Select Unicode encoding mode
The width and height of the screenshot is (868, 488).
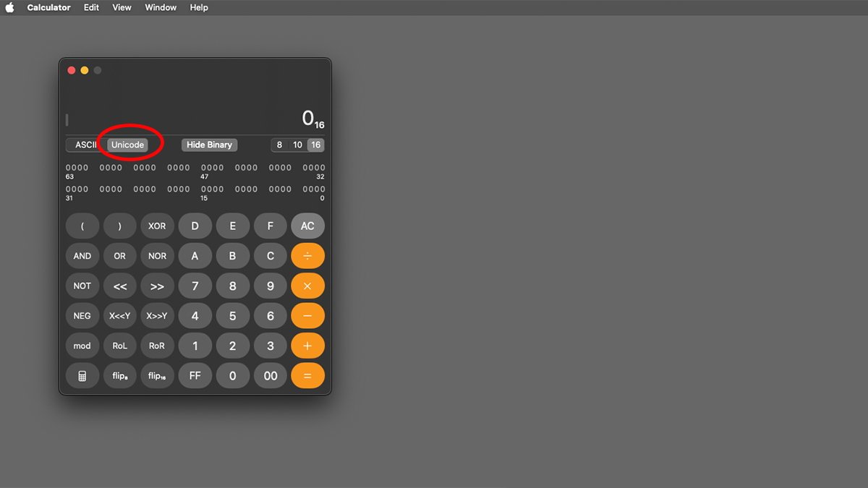tap(127, 145)
